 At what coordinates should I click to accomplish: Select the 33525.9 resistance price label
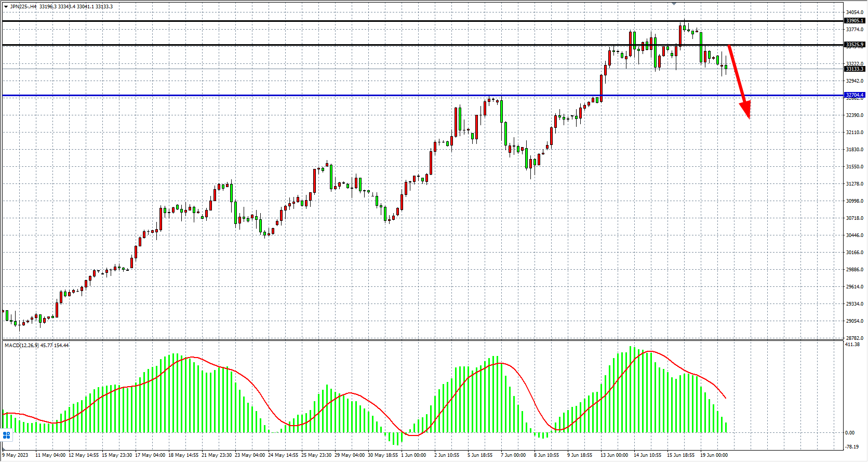tap(854, 45)
